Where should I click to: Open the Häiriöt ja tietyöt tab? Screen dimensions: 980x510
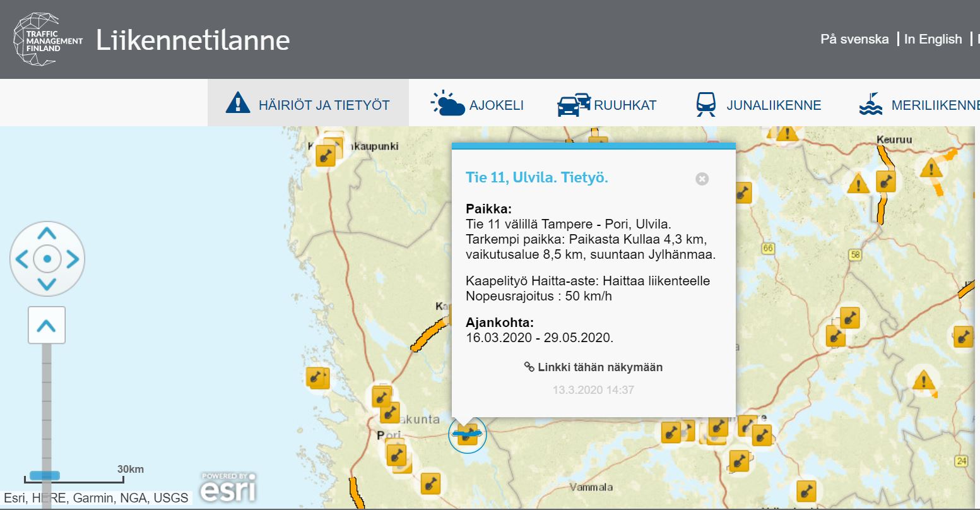[x=308, y=104]
